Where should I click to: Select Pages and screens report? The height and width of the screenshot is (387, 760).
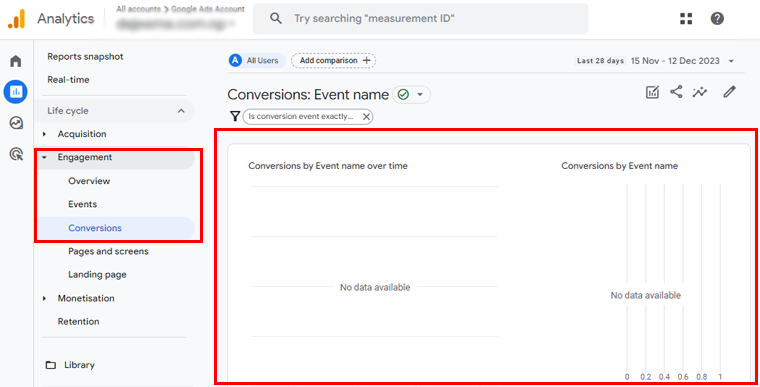coord(108,251)
